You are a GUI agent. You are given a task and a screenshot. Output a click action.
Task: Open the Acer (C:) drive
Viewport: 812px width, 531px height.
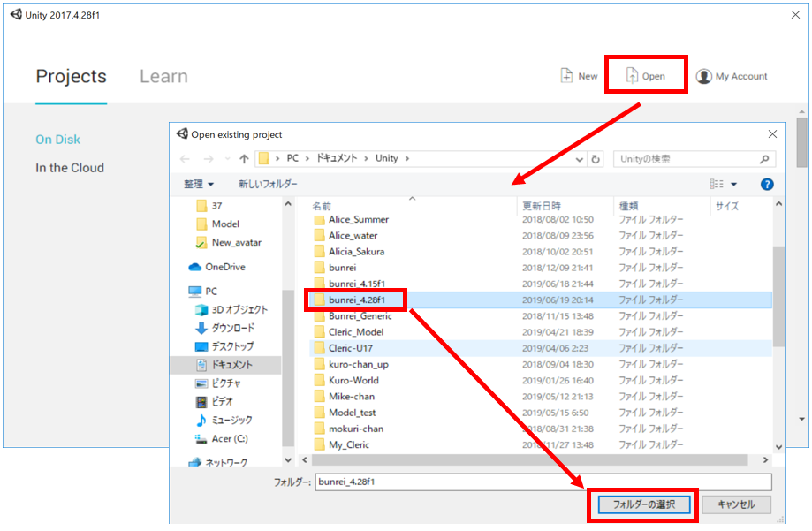(x=229, y=438)
